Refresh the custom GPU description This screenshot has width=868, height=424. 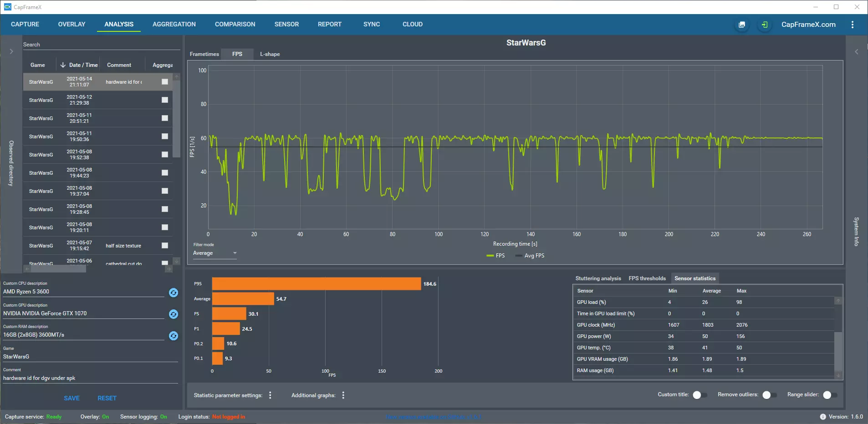174,314
